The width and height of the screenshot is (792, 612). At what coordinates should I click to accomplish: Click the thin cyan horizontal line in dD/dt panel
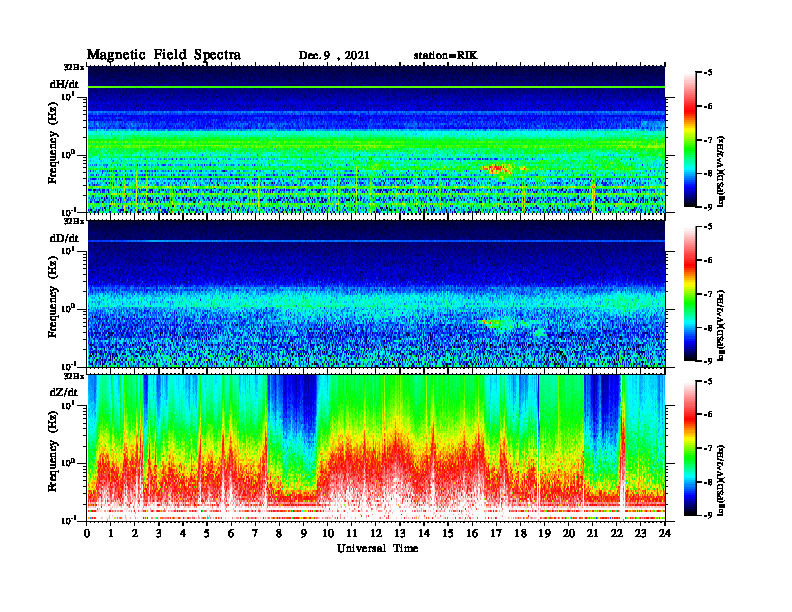(376, 241)
